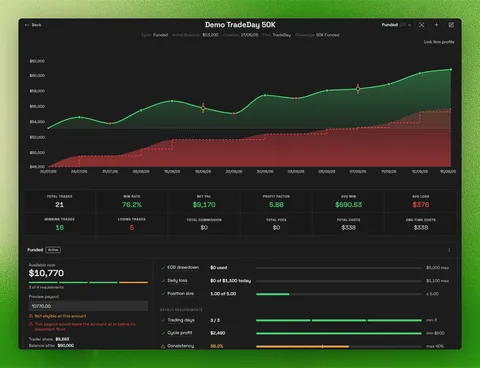
Task: Click the Cycle profit progress bar
Action: click(339, 333)
